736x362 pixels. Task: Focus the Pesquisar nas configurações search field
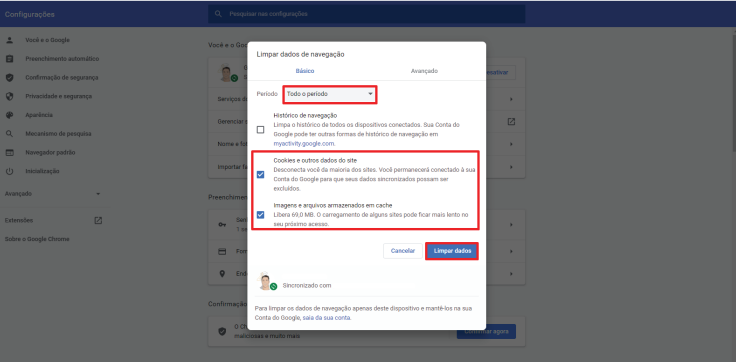click(367, 14)
